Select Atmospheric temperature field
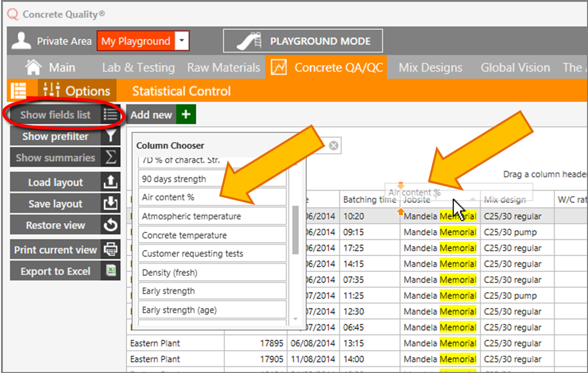This screenshot has width=588, height=373. [212, 216]
